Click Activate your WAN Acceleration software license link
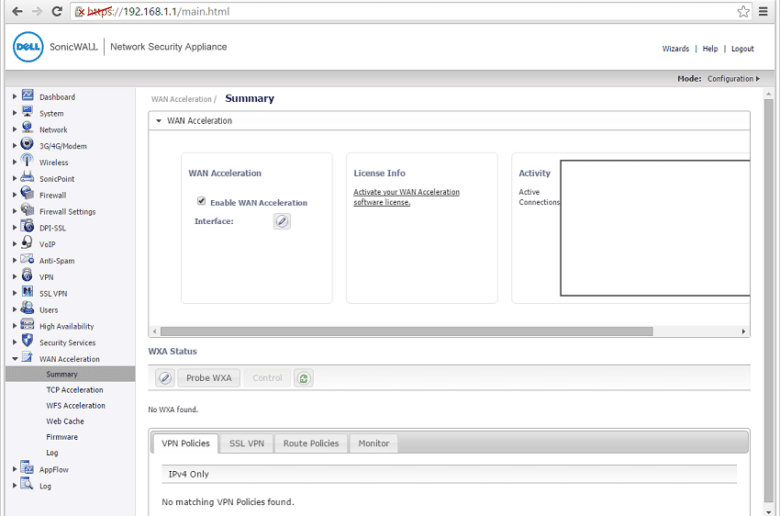The height and width of the screenshot is (516, 780). pos(406,197)
